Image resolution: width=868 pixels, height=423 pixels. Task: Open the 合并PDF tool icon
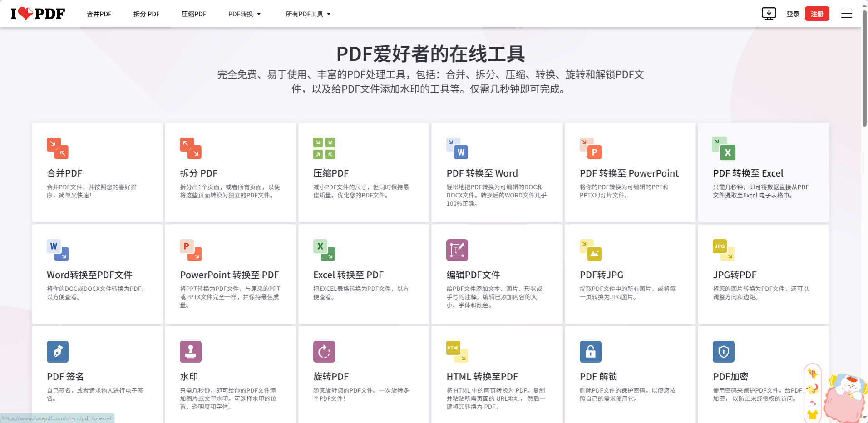point(58,148)
